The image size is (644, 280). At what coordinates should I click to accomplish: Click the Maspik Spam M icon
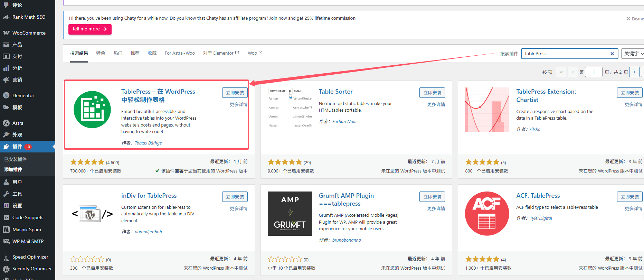[6, 230]
